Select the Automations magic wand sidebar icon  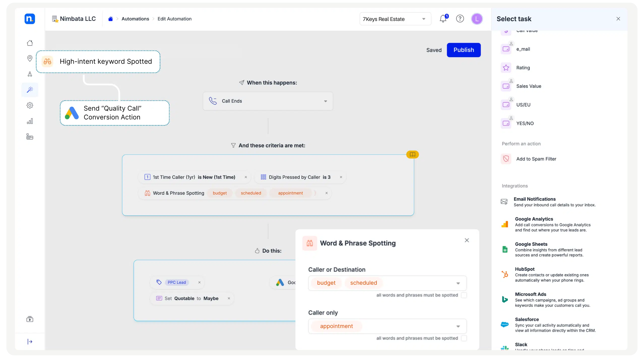coord(30,90)
